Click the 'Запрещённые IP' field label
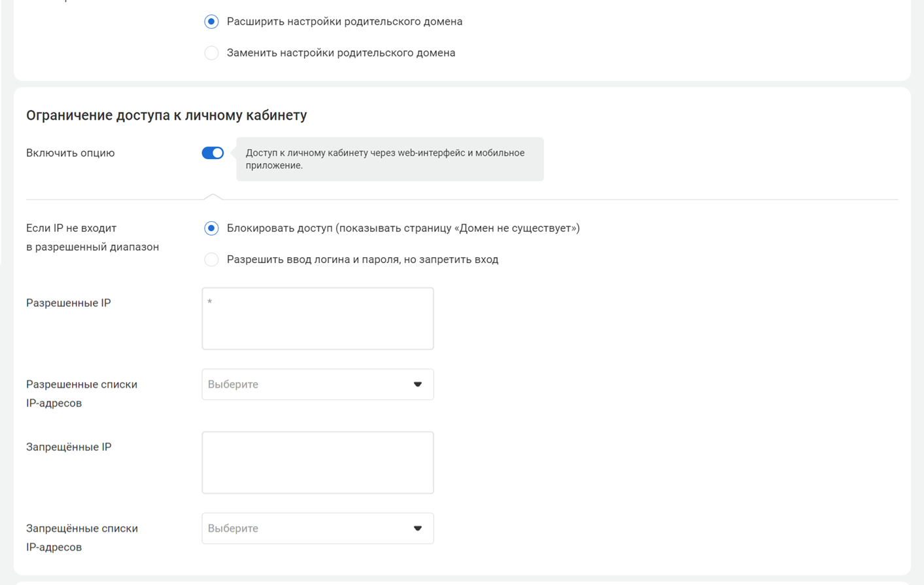The width and height of the screenshot is (924, 585). (69, 447)
